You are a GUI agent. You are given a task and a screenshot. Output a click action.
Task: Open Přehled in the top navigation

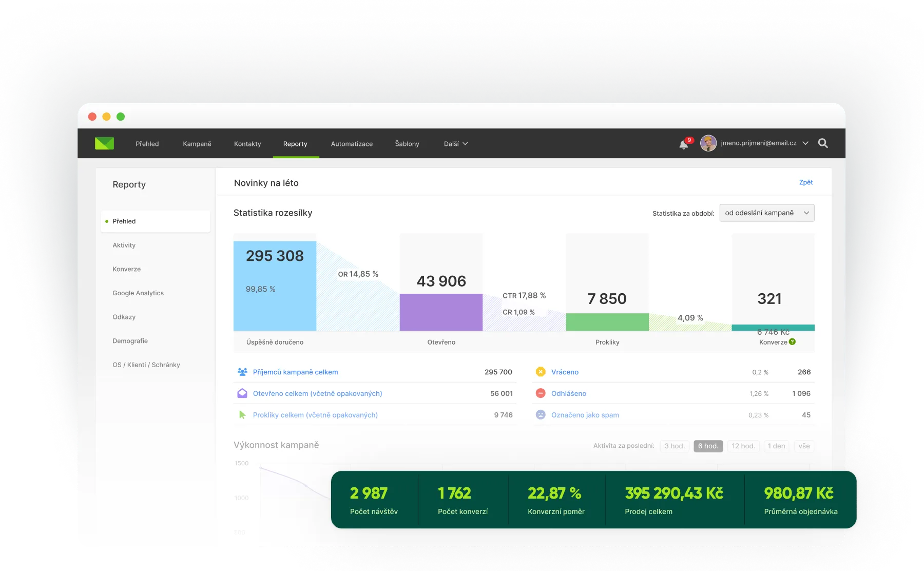[147, 144]
